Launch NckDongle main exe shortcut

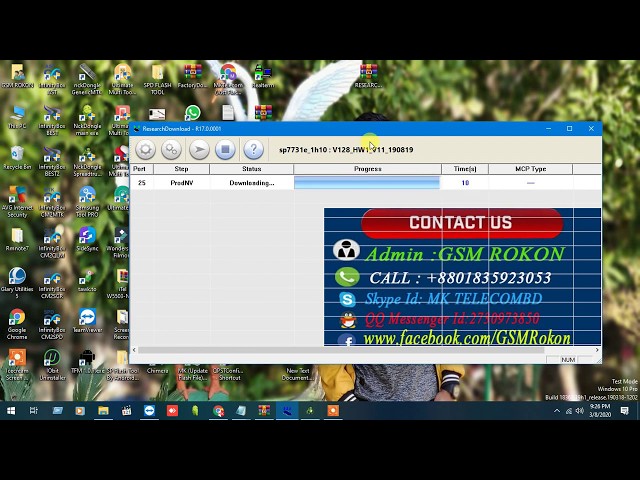tap(87, 120)
